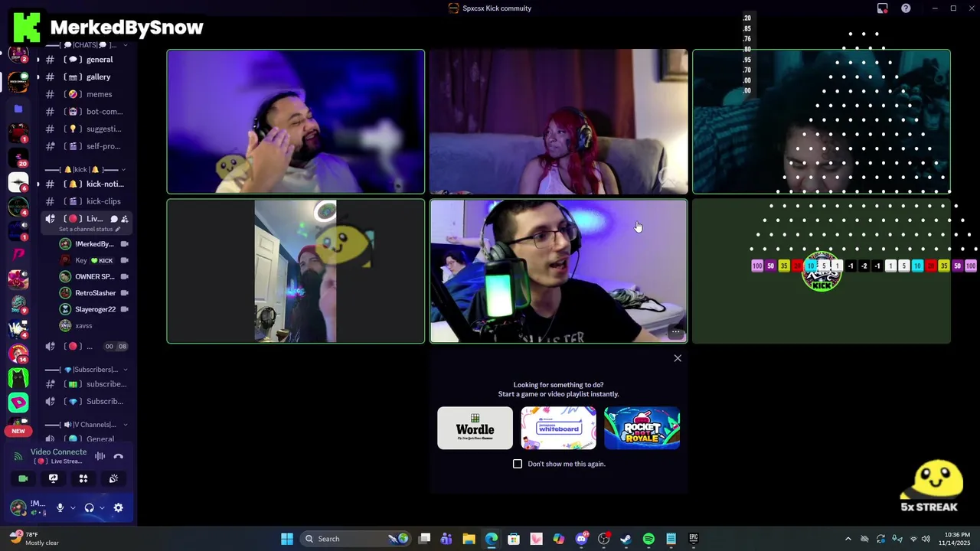Screen dimensions: 980x551
Task: Open the activities launcher icon
Action: (83, 478)
